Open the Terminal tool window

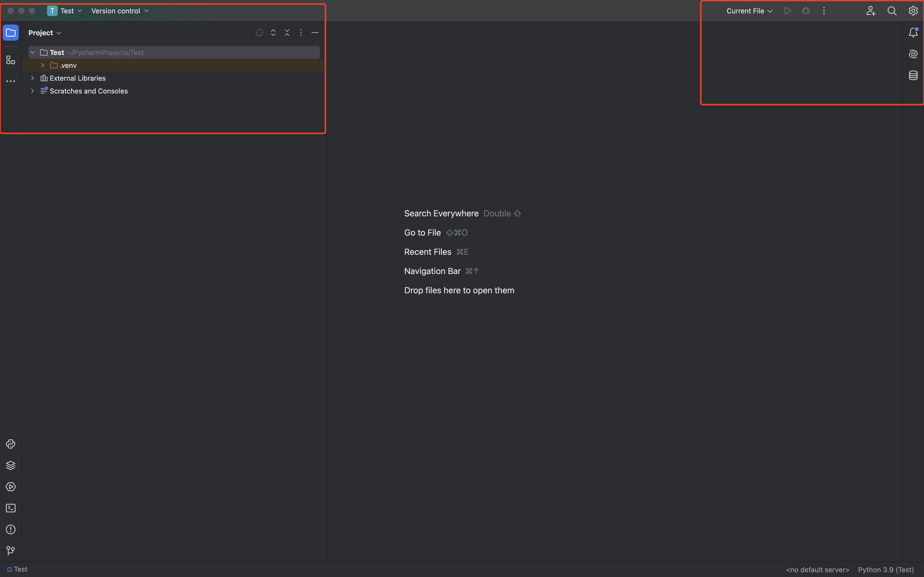point(11,508)
